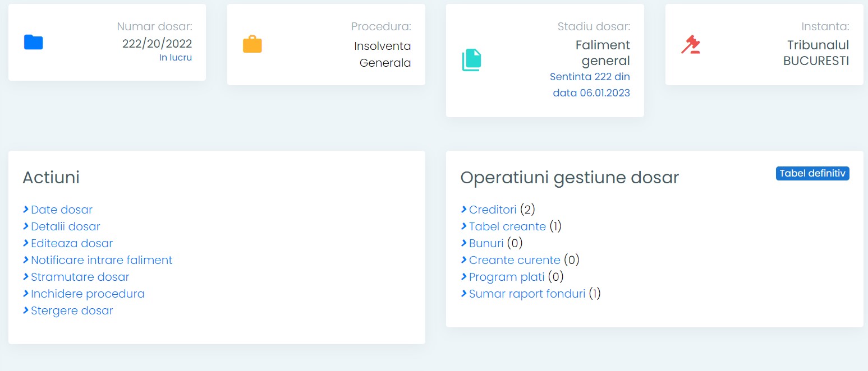The image size is (868, 371).
Task: Open Inchidere procedura
Action: [x=88, y=293]
